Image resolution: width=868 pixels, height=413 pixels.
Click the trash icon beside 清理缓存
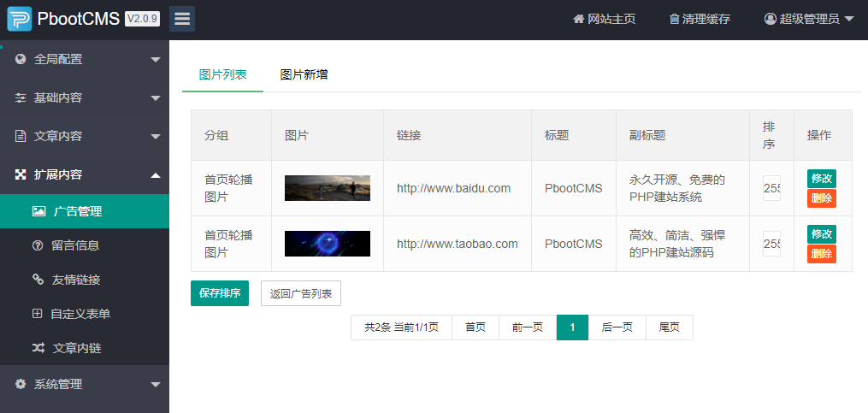[674, 19]
